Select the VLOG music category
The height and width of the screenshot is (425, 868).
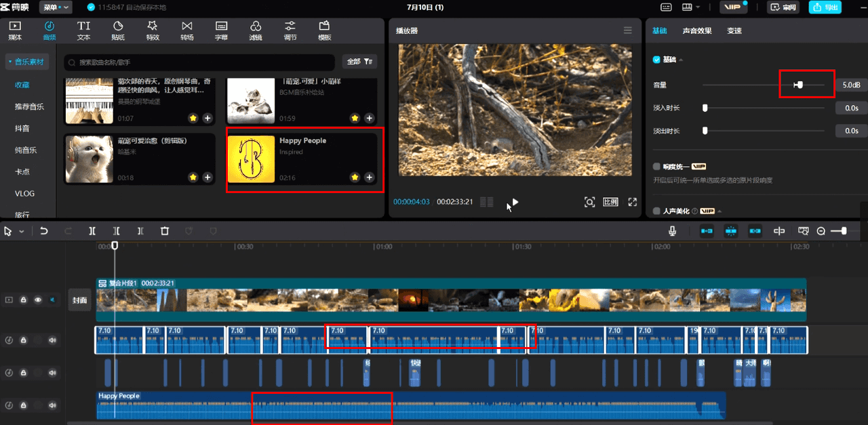(x=24, y=193)
